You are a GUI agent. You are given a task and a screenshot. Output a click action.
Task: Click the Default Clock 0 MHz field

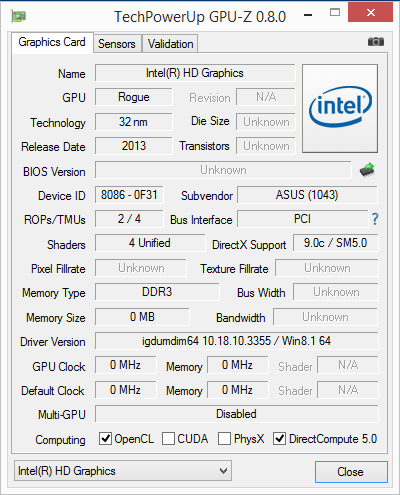(126, 390)
